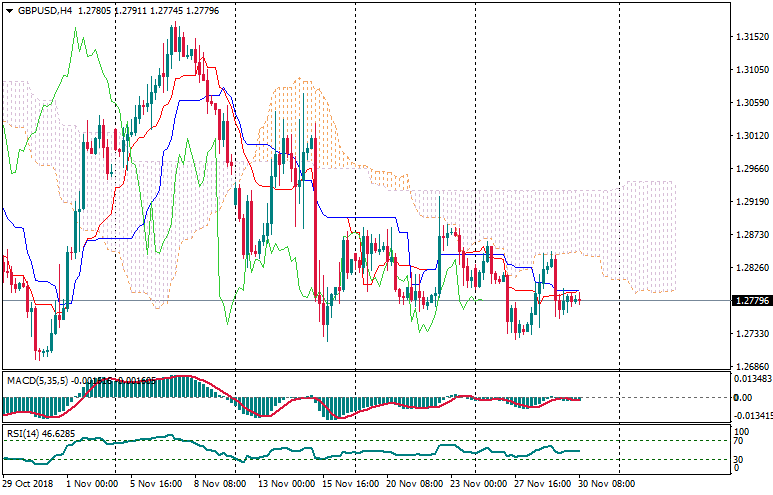Click the 1.31520 price axis label
Screen dimensions: 773x495
(750, 37)
